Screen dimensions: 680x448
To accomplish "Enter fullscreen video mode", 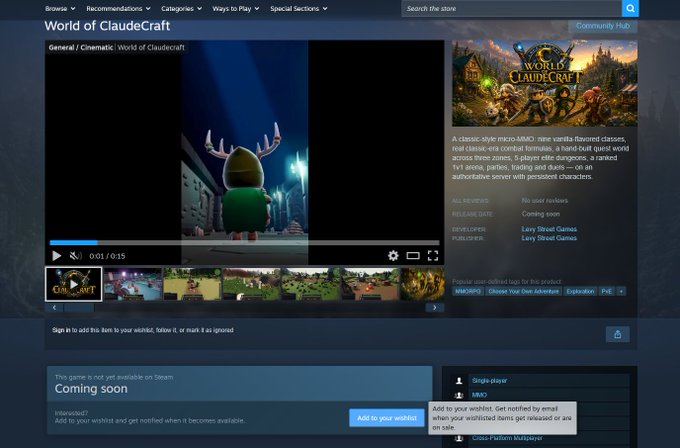I will [433, 256].
